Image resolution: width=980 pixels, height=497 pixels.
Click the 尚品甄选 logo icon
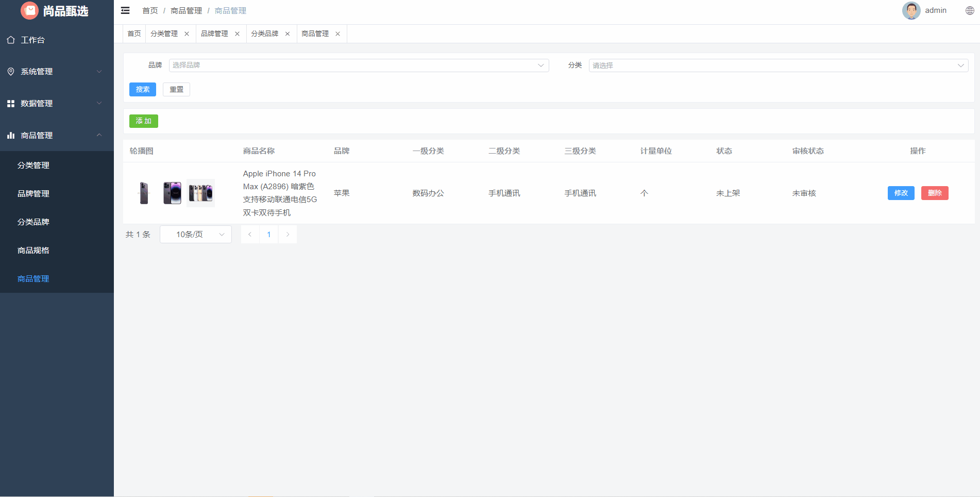[29, 10]
